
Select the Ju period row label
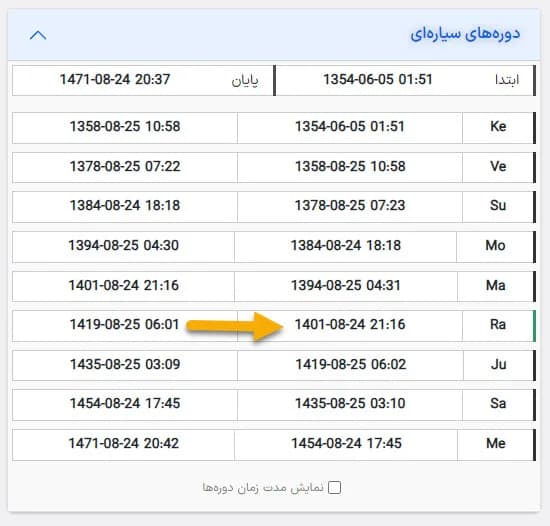tap(498, 364)
